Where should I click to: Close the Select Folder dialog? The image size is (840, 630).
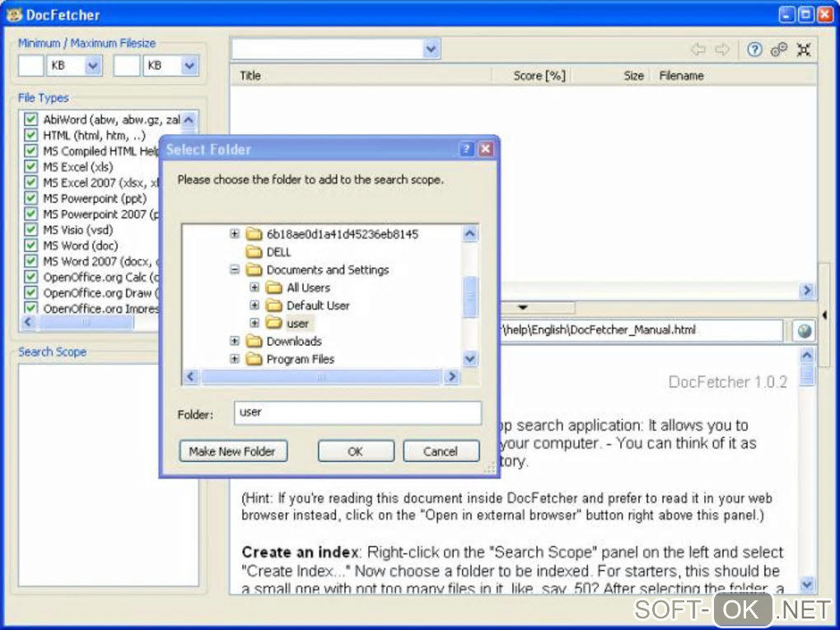[x=485, y=149]
